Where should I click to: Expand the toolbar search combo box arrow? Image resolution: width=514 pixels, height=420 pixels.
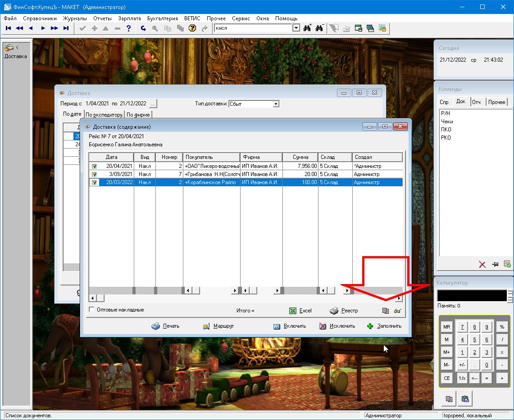(x=296, y=28)
